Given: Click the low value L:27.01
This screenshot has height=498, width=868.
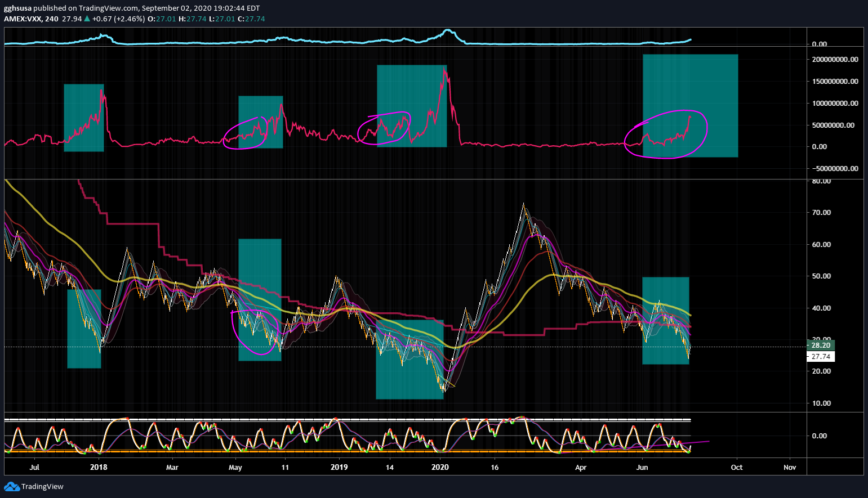Looking at the screenshot, I should (x=221, y=19).
